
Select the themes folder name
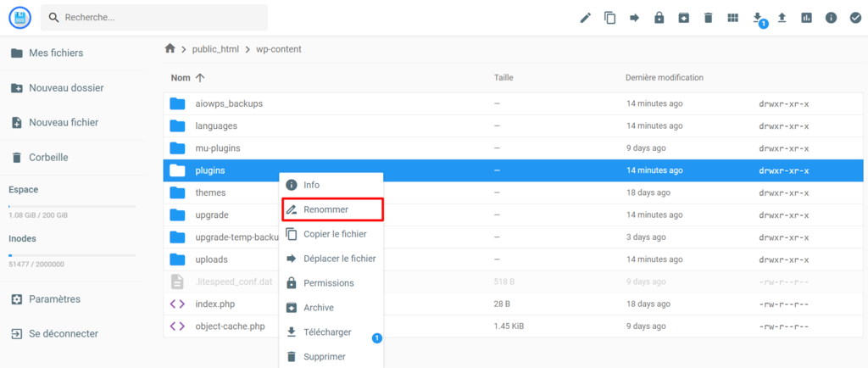[x=210, y=192]
